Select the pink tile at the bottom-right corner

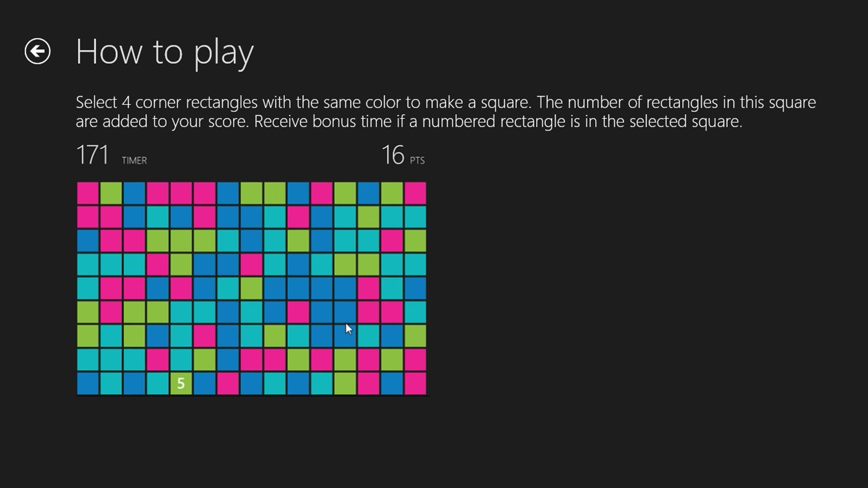pos(414,383)
